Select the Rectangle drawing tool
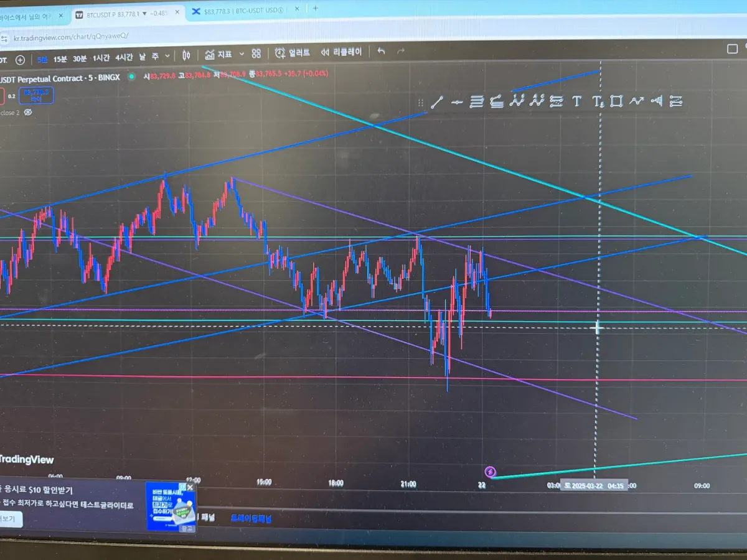Screen dimensions: 747x560 pos(616,101)
